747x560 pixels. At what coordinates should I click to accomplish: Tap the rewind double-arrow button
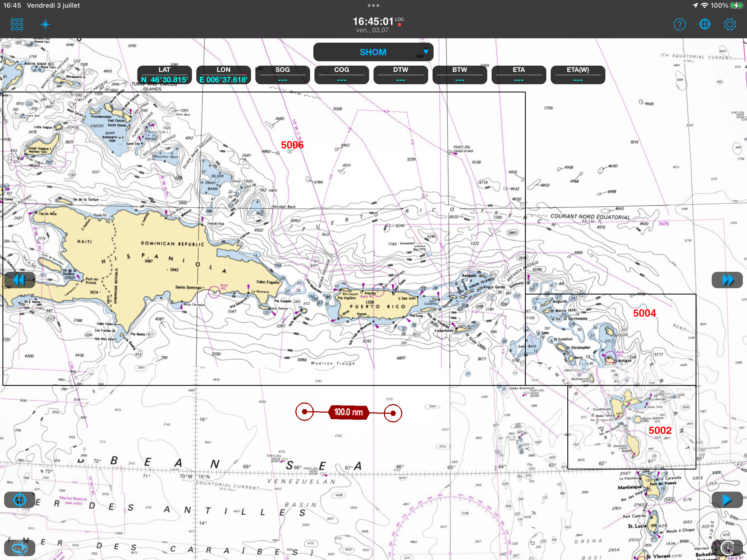pyautogui.click(x=19, y=280)
